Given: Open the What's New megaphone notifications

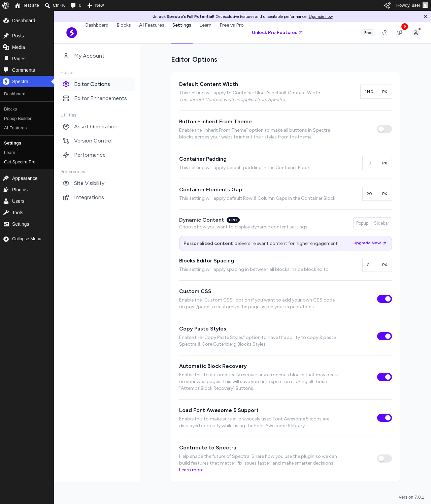Looking at the screenshot, I should (x=400, y=33).
